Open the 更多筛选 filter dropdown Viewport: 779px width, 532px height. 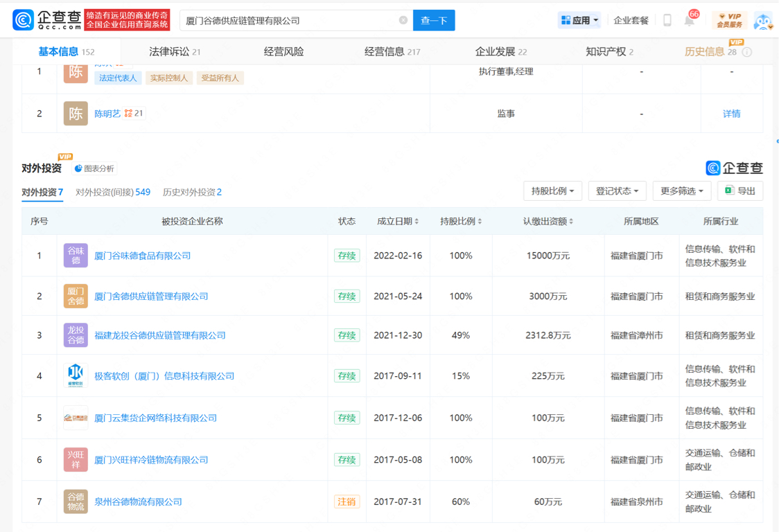pyautogui.click(x=682, y=190)
